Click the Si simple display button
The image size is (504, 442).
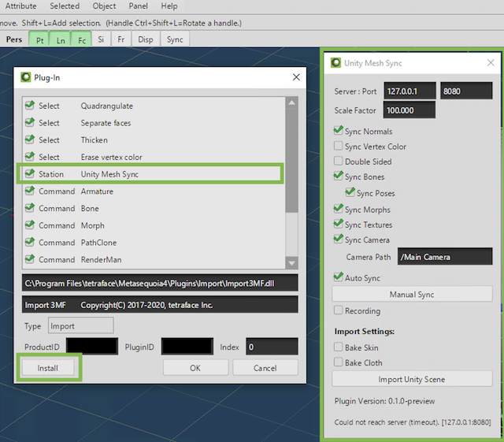[x=101, y=39]
